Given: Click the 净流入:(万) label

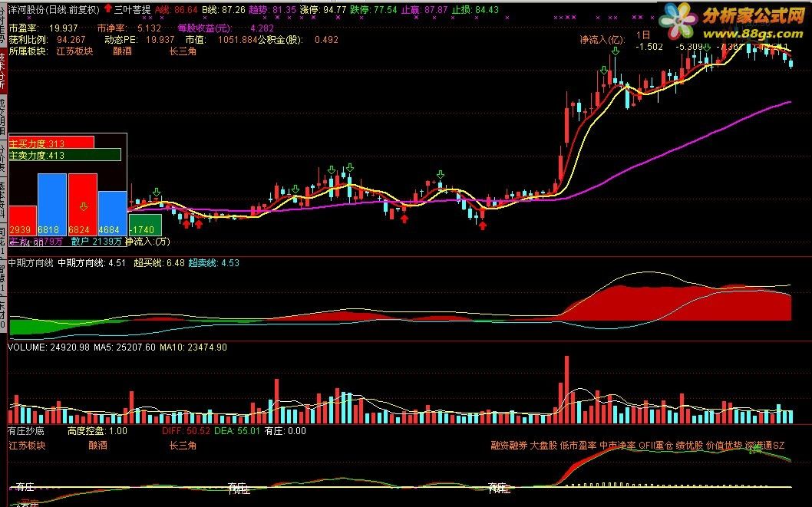Looking at the screenshot, I should tap(147, 241).
